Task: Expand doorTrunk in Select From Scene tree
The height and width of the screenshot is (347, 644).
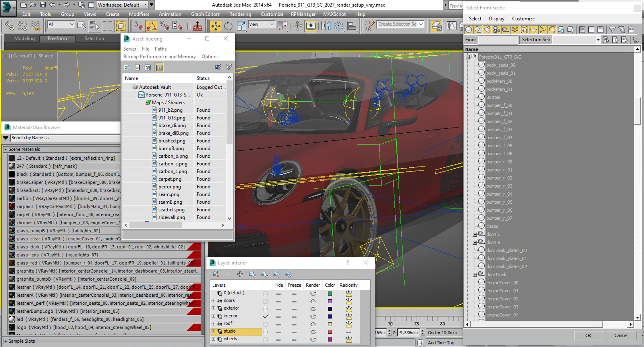Action: 475,275
